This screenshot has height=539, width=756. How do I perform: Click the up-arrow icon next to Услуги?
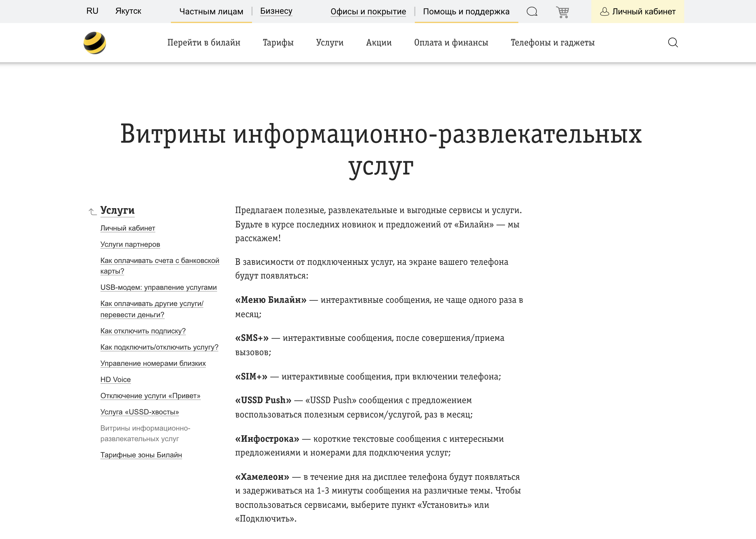coord(92,212)
